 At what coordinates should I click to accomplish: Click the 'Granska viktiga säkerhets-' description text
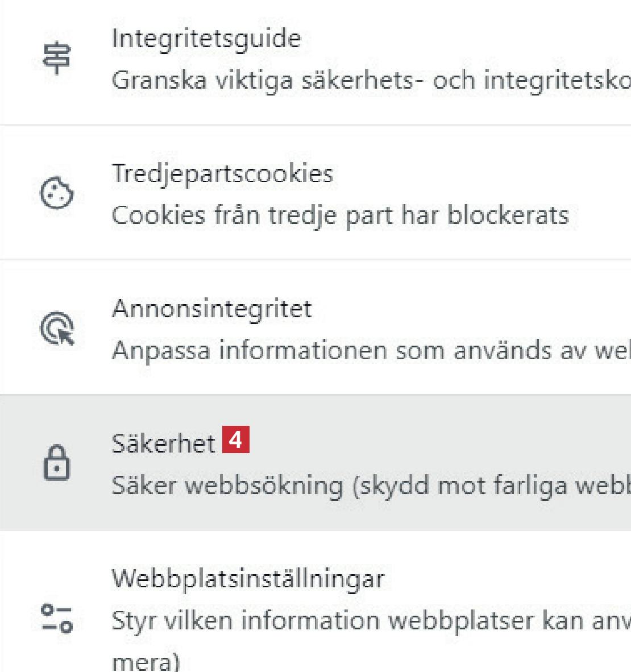pos(267,81)
